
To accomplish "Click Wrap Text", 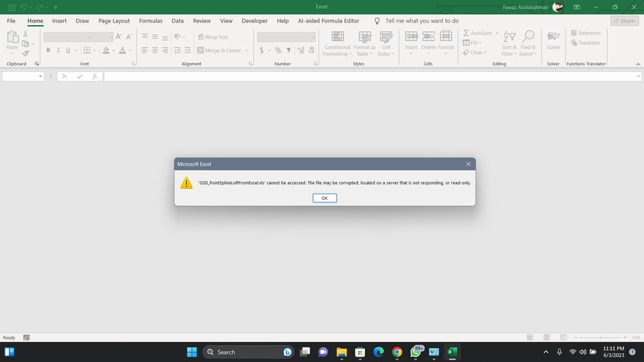I will 213,37.
